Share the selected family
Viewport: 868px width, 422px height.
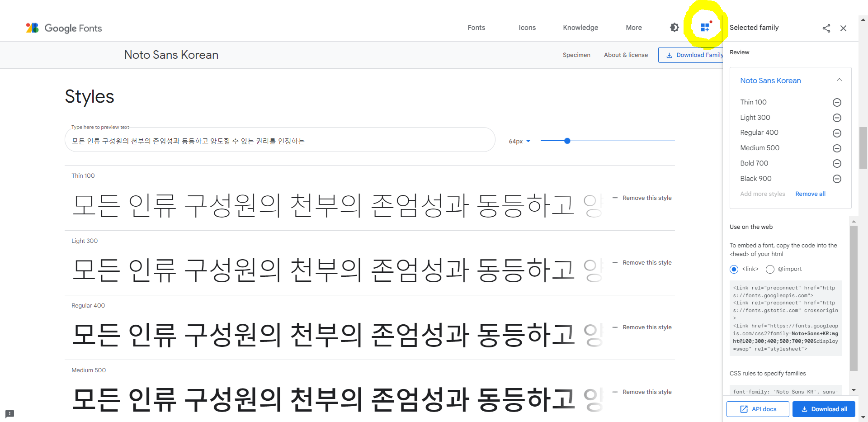click(826, 28)
